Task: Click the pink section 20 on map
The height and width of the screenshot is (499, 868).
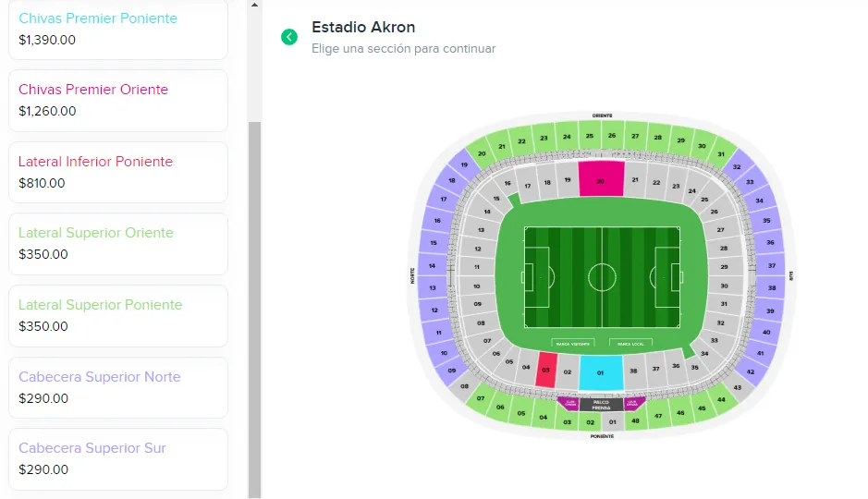Action: (601, 178)
